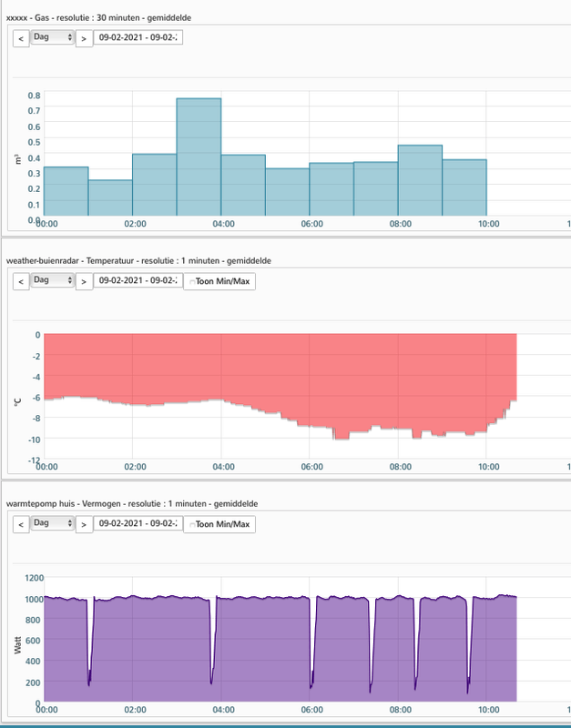571x728 pixels.
Task: Go to next day in Temperatuur chart
Action: [x=84, y=281]
